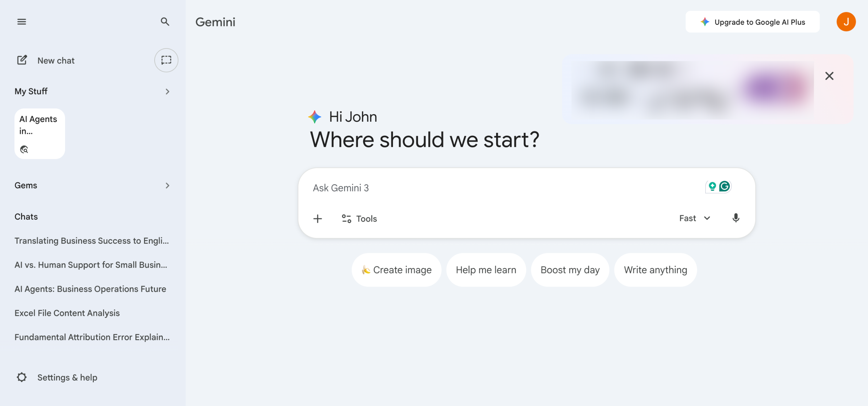
Task: Open the Fast model dropdown
Action: [695, 218]
